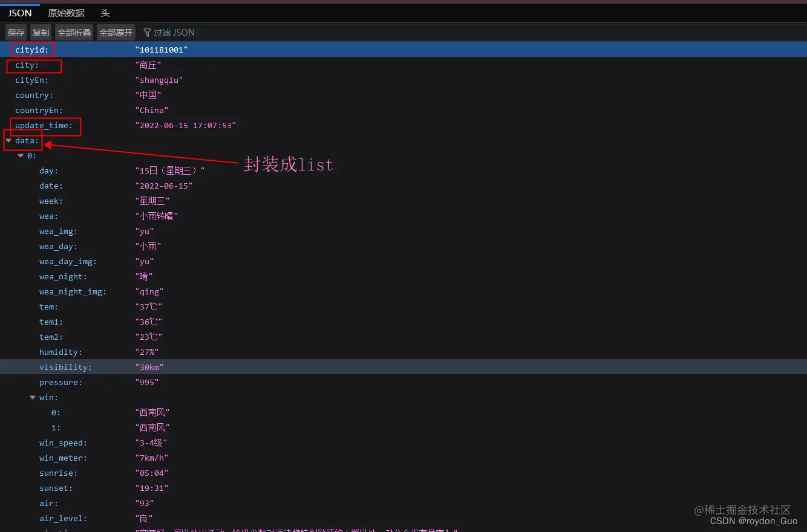Screen dimensions: 807x532
Task: Collapse the data node arrow
Action: 8,140
